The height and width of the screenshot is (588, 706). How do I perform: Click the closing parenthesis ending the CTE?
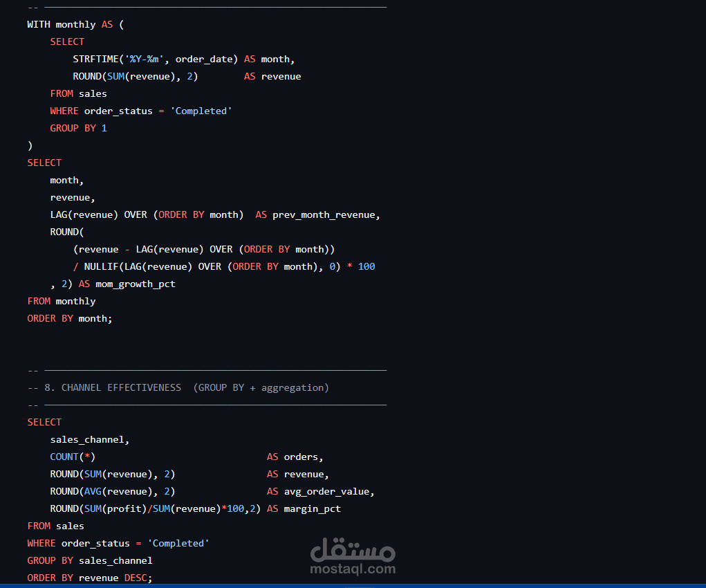30,145
